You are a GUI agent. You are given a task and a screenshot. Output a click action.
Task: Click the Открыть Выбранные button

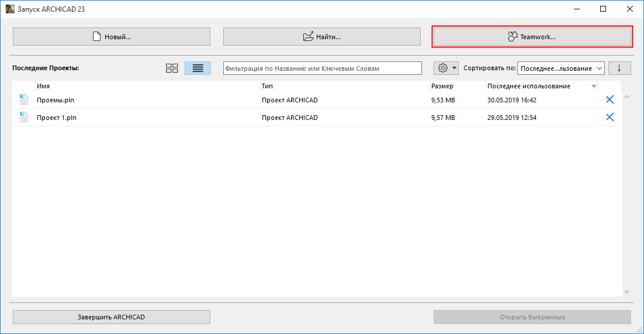pos(532,317)
